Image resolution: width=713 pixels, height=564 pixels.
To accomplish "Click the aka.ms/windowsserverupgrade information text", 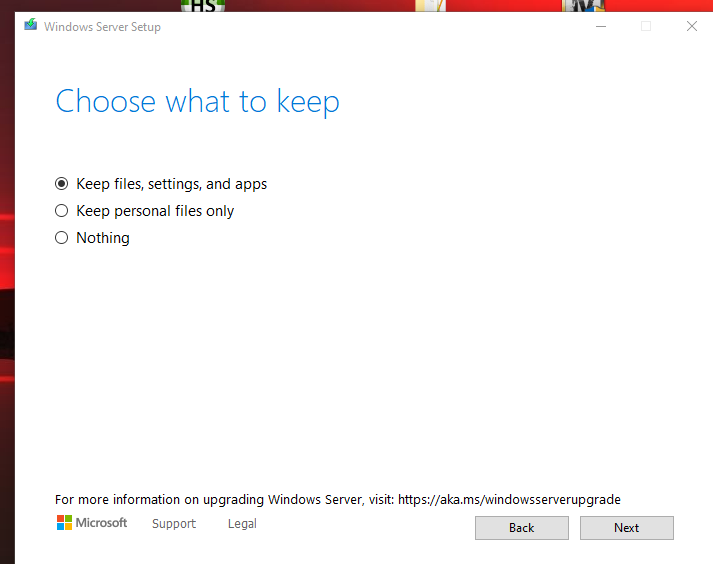I will click(x=337, y=499).
